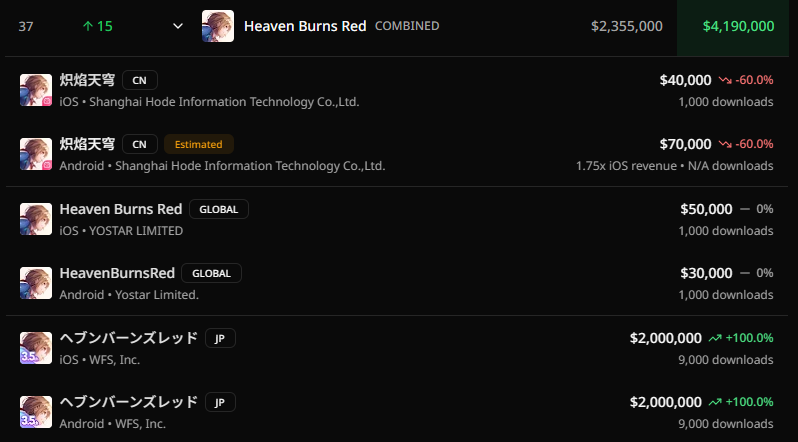798x442 pixels.
Task: Click -60.0% change on Android CN row
Action: [754, 144]
